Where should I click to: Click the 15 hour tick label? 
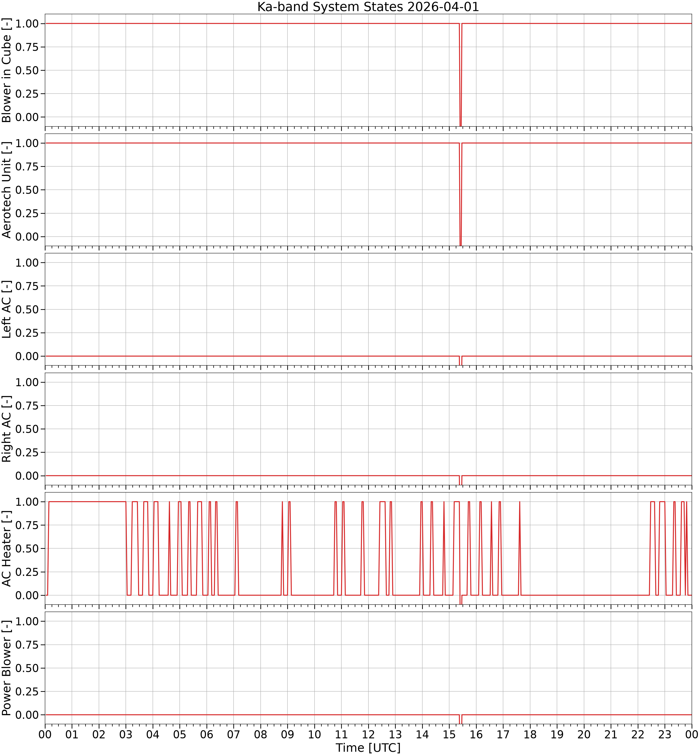click(449, 734)
